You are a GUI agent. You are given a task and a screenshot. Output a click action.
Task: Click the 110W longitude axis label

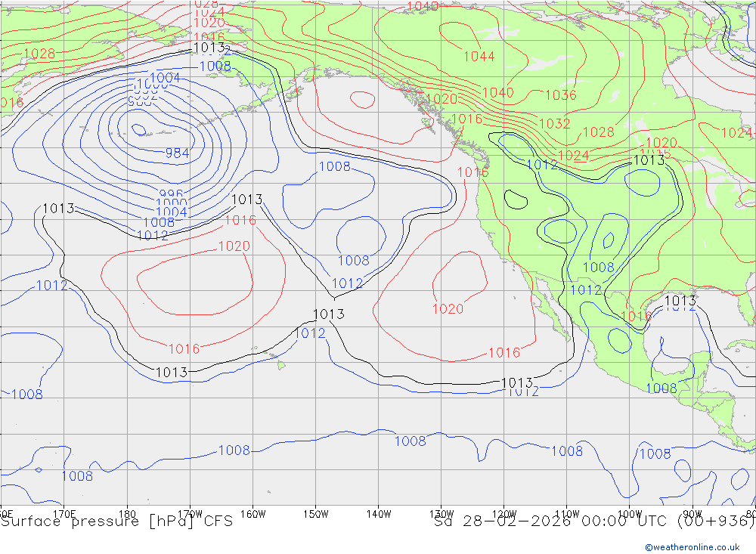pyautogui.click(x=567, y=513)
